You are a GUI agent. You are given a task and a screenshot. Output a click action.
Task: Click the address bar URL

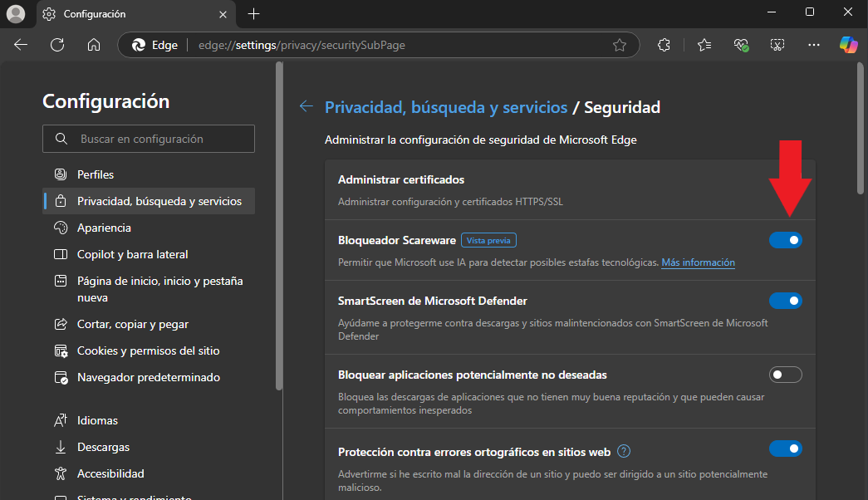[302, 46]
